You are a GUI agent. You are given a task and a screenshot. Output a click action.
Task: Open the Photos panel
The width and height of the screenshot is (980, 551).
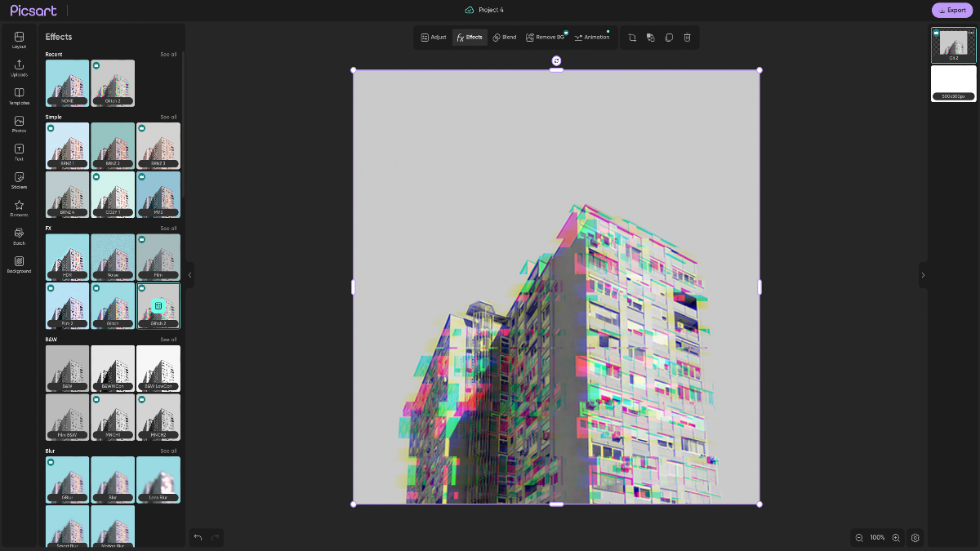18,125
